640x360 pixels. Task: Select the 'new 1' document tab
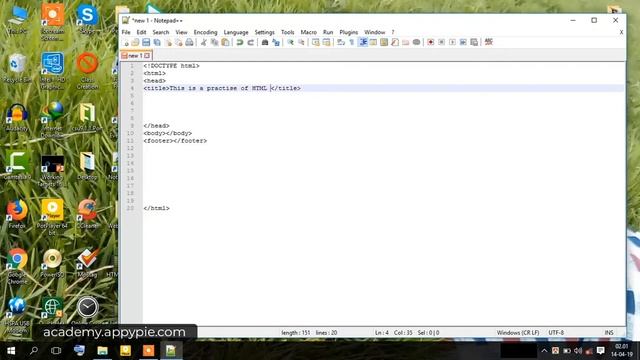point(136,56)
